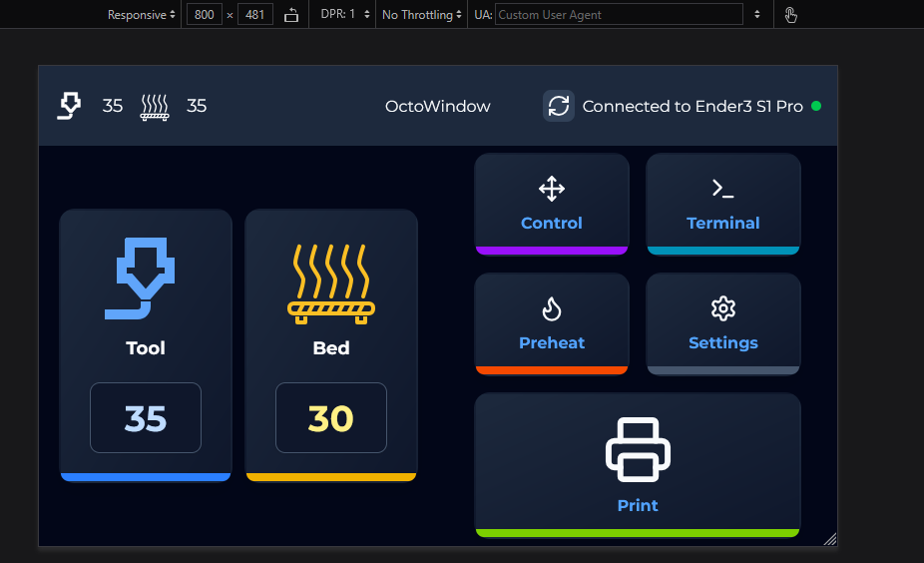The height and width of the screenshot is (563, 924).
Task: Click the large blue Tool nozzle icon
Action: (141, 279)
